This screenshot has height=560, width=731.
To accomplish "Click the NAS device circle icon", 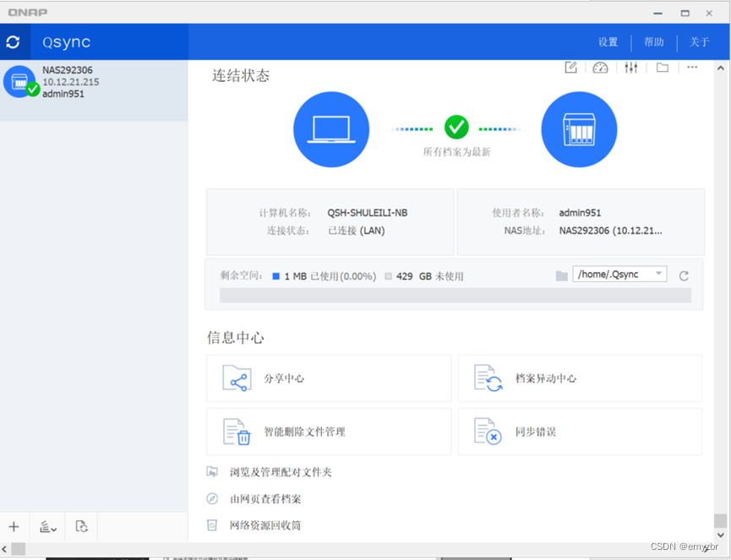I will pyautogui.click(x=579, y=129).
